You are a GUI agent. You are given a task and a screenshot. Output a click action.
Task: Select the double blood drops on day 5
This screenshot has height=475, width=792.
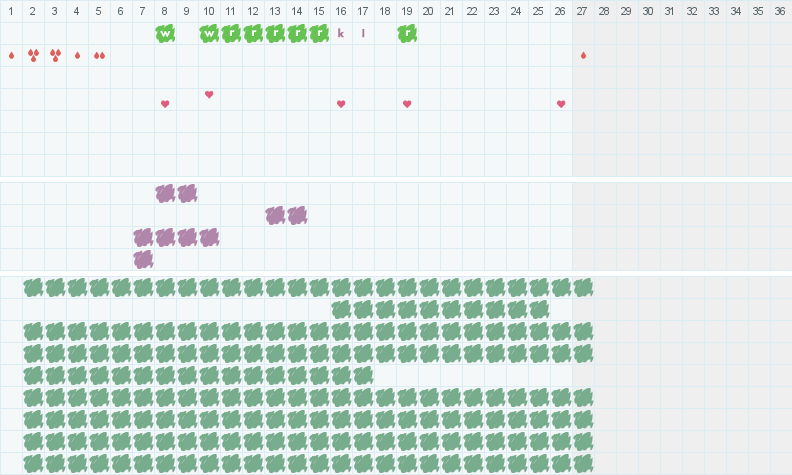point(99,55)
